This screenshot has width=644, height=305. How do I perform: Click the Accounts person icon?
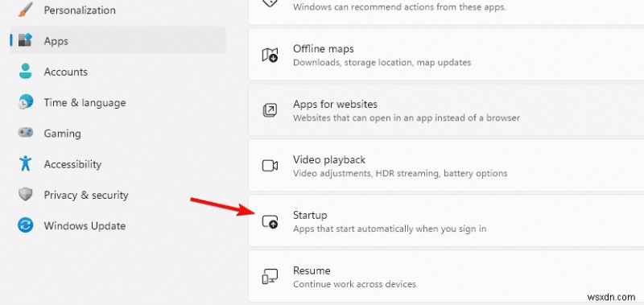(x=26, y=72)
